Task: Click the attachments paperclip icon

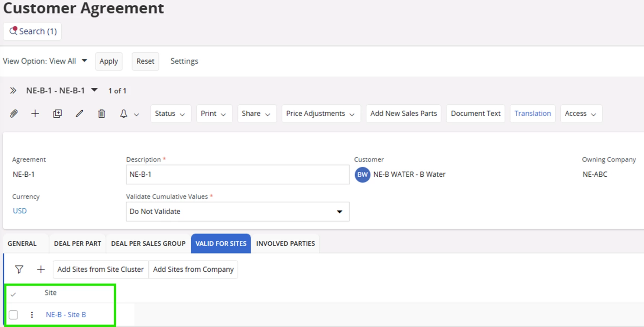Action: pos(14,114)
